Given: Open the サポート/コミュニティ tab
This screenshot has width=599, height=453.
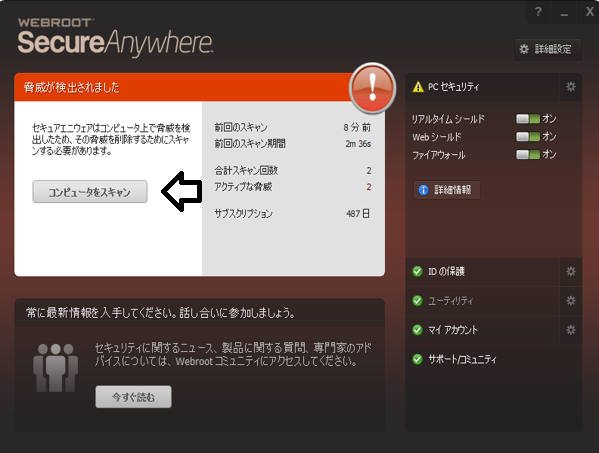Looking at the screenshot, I should [x=493, y=359].
